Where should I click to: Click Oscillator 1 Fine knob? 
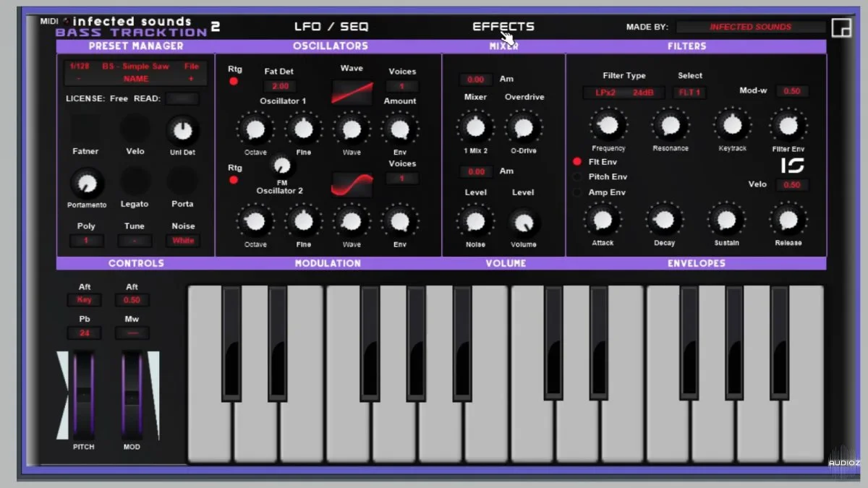303,129
